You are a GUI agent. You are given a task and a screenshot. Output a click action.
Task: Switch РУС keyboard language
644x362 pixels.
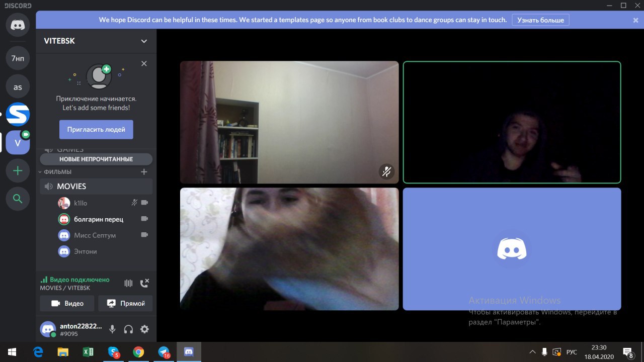click(x=572, y=352)
